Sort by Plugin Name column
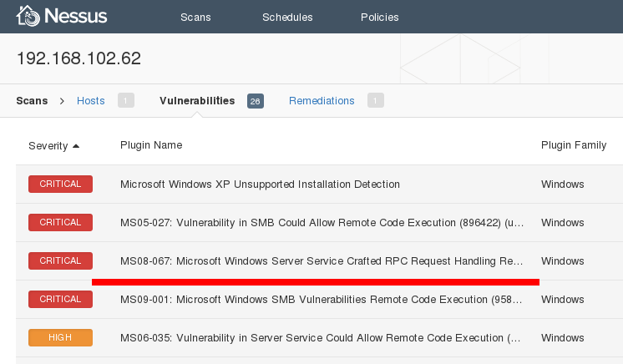 pos(151,145)
